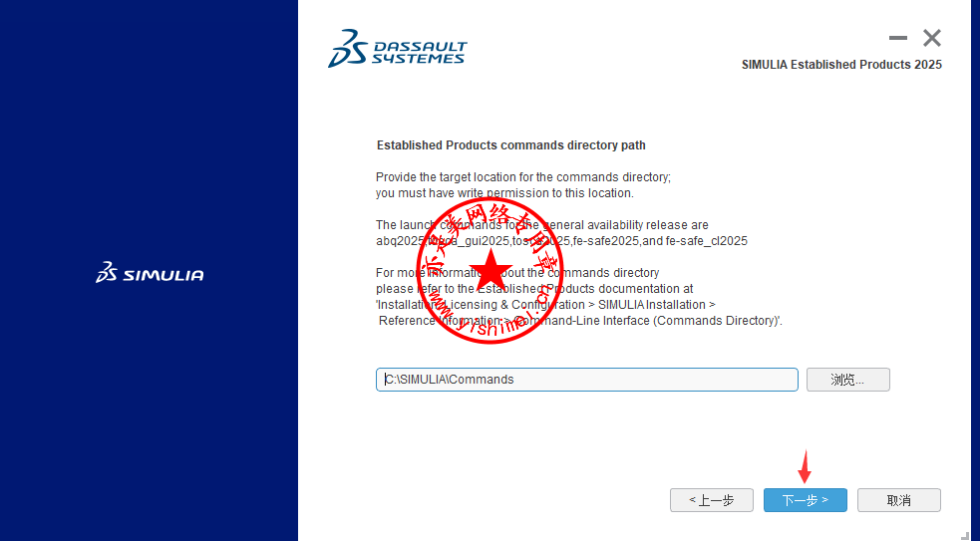Image resolution: width=980 pixels, height=541 pixels.
Task: Click the SIMULIA Established Products 2025 title
Action: click(841, 65)
